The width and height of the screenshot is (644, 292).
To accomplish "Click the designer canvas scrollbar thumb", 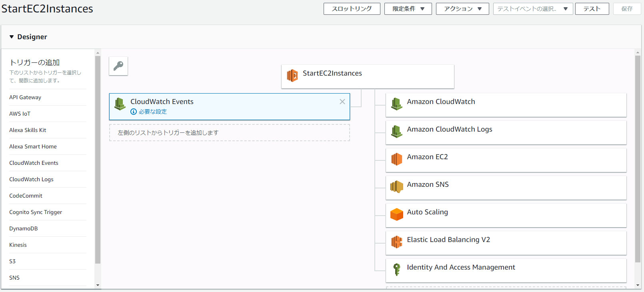I will pos(638,159).
